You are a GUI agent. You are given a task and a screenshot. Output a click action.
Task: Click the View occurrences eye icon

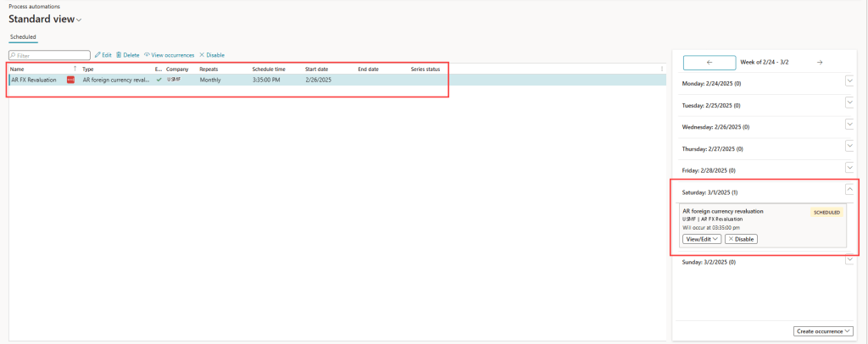147,55
